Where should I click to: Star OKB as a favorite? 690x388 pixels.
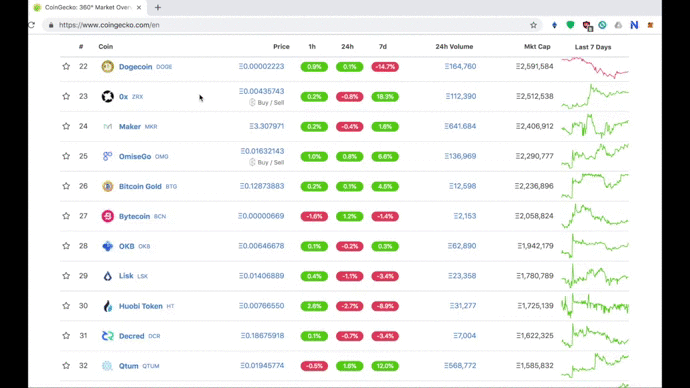pos(66,246)
